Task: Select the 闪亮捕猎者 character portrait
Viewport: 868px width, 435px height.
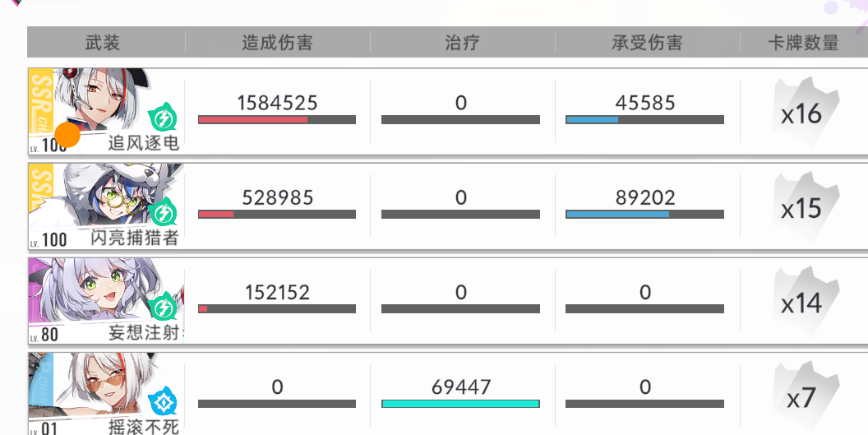Action: click(106, 206)
